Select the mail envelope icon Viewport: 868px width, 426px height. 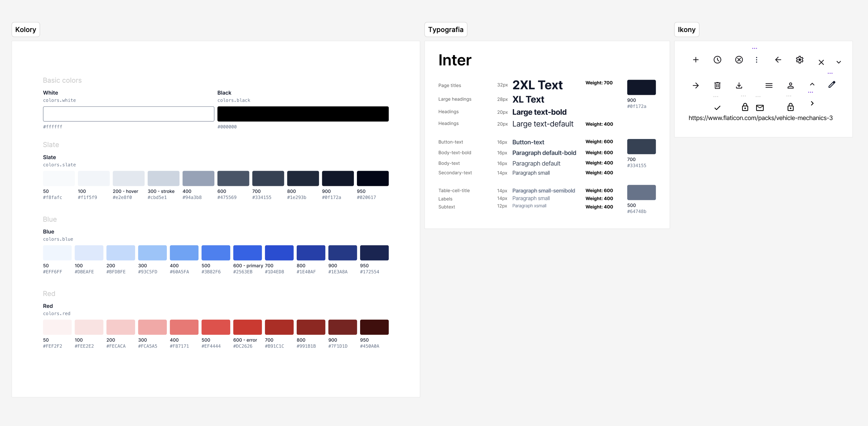tap(760, 108)
